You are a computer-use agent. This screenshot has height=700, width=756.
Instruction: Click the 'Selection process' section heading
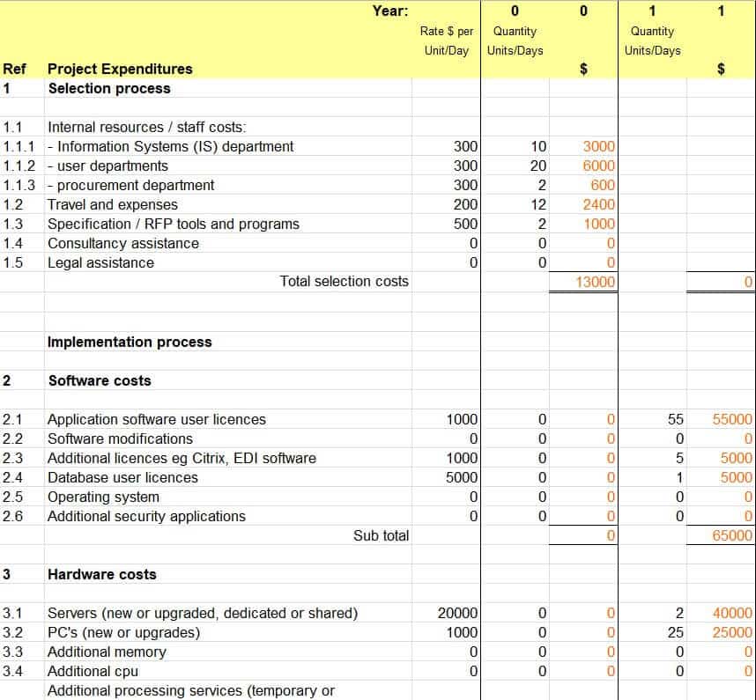(109, 88)
